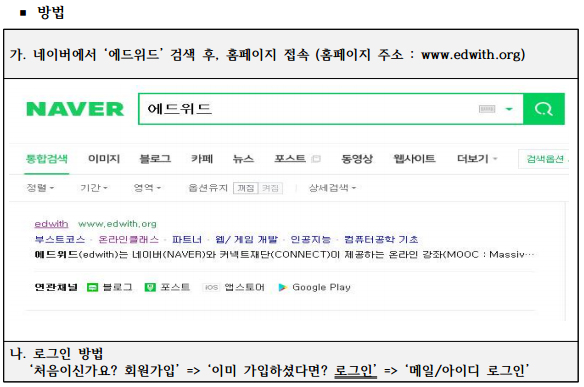Expand the 더보기 menu
The width and height of the screenshot is (584, 387).
point(477,159)
